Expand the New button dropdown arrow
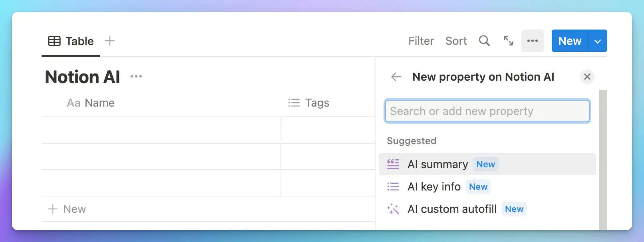 (598, 41)
